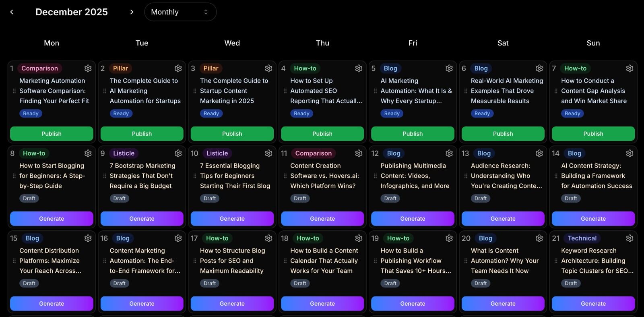The width and height of the screenshot is (644, 317).
Task: Generate the 7 Essential Blogging Tips post
Action: pos(232,219)
